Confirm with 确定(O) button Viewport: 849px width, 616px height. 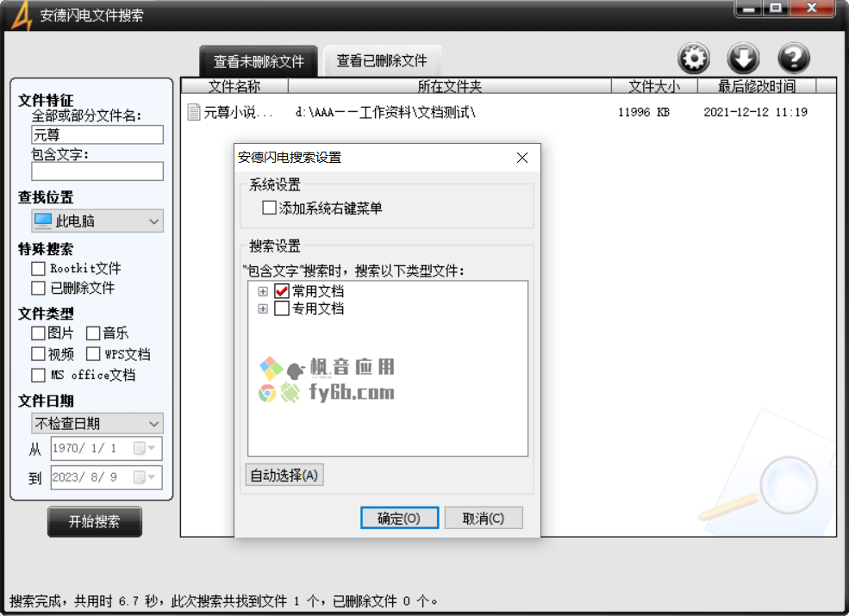399,518
